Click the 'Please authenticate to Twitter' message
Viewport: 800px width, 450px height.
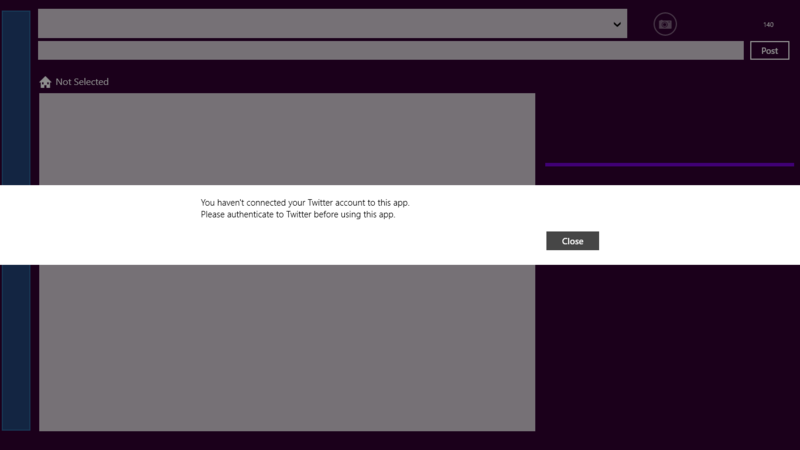[298, 214]
